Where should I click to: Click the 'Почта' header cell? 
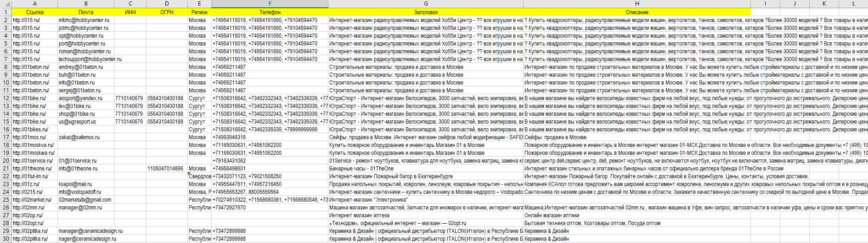click(x=85, y=12)
